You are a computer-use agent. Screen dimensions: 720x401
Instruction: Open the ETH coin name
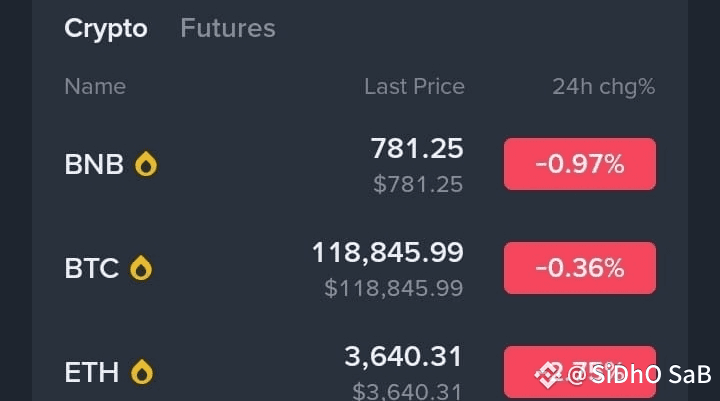point(91,373)
